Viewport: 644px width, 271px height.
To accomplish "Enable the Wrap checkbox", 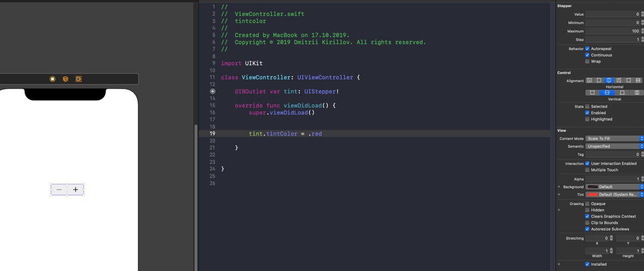I will coord(587,61).
